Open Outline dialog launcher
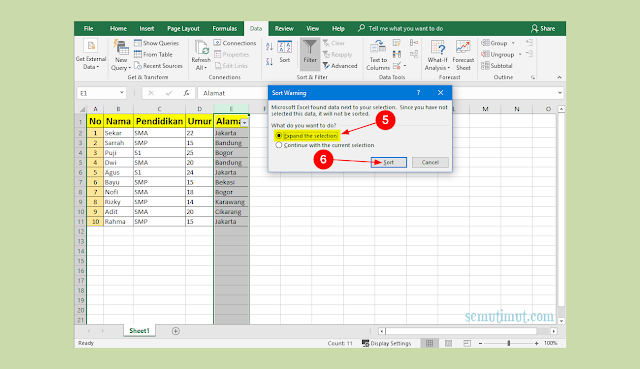 coord(533,78)
